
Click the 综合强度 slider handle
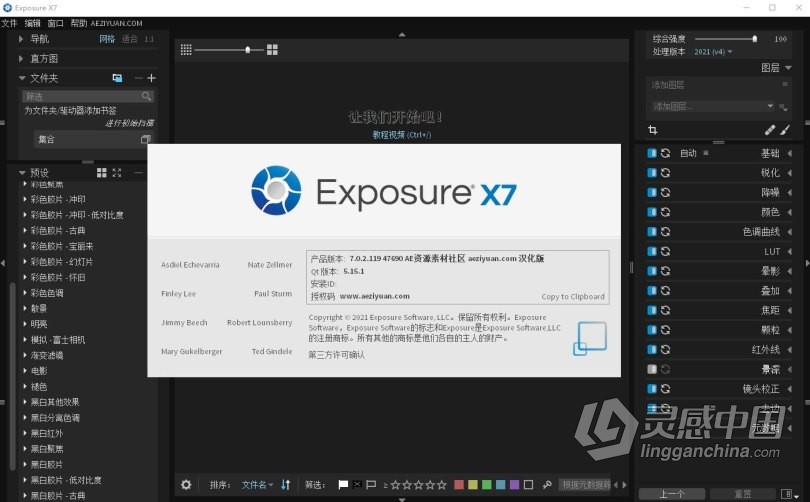755,39
